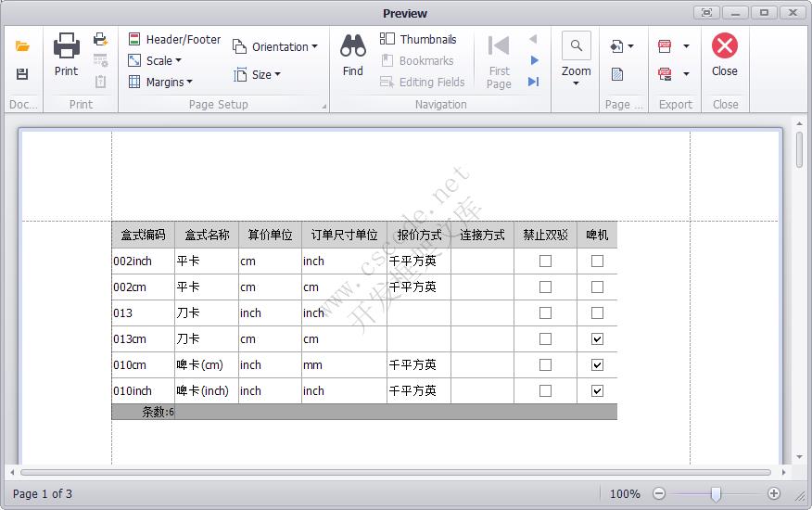Toggle 禁止双驳 checkbox for row 002cm
The height and width of the screenshot is (510, 812).
(545, 287)
